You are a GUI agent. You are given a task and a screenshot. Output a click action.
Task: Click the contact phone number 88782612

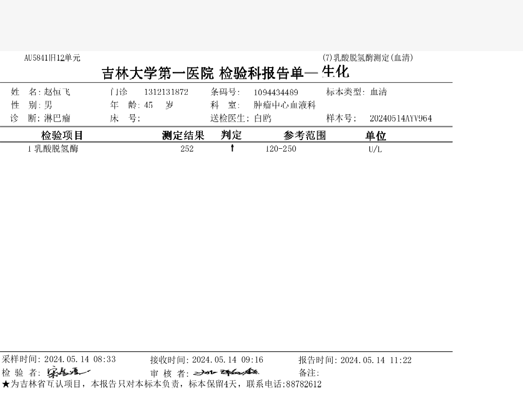pos(304,385)
